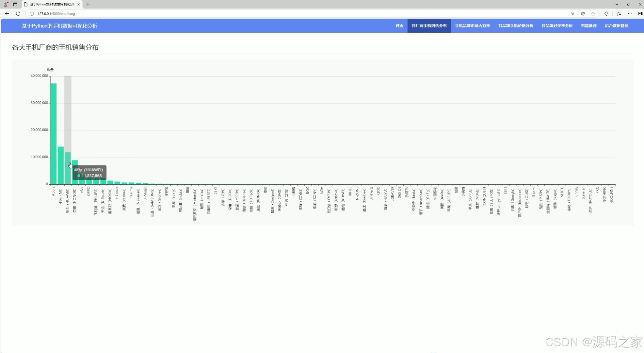The width and height of the screenshot is (644, 353).
Task: Click the Apple bar in chart
Action: click(54, 134)
